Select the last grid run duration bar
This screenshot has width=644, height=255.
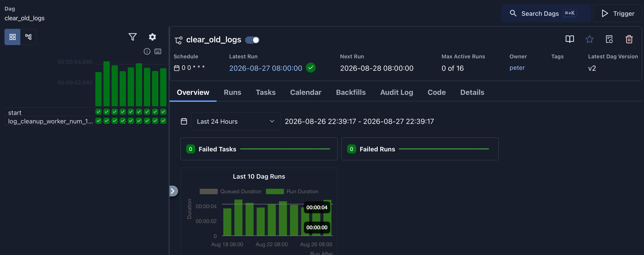coord(163,87)
